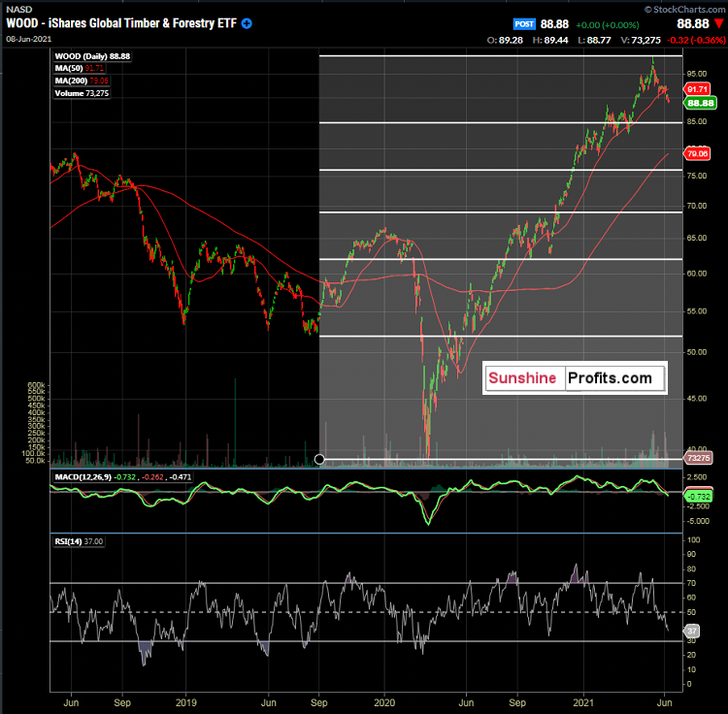The width and height of the screenshot is (728, 714).
Task: Click the blue POST badge
Action: click(524, 24)
